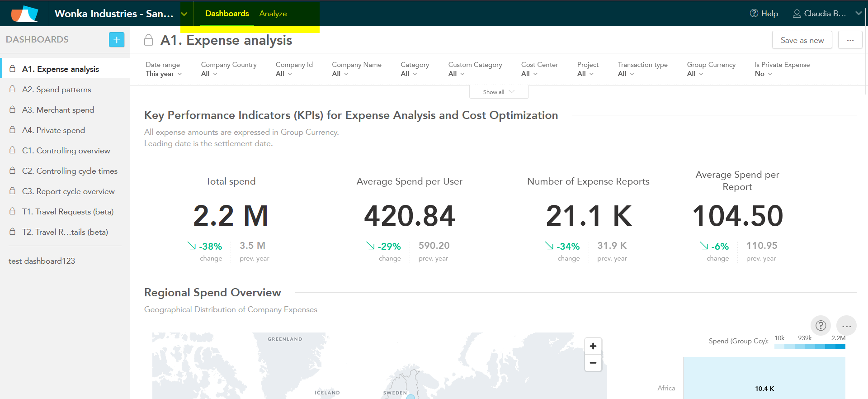
Task: Expand the Date range filter
Action: 164,74
